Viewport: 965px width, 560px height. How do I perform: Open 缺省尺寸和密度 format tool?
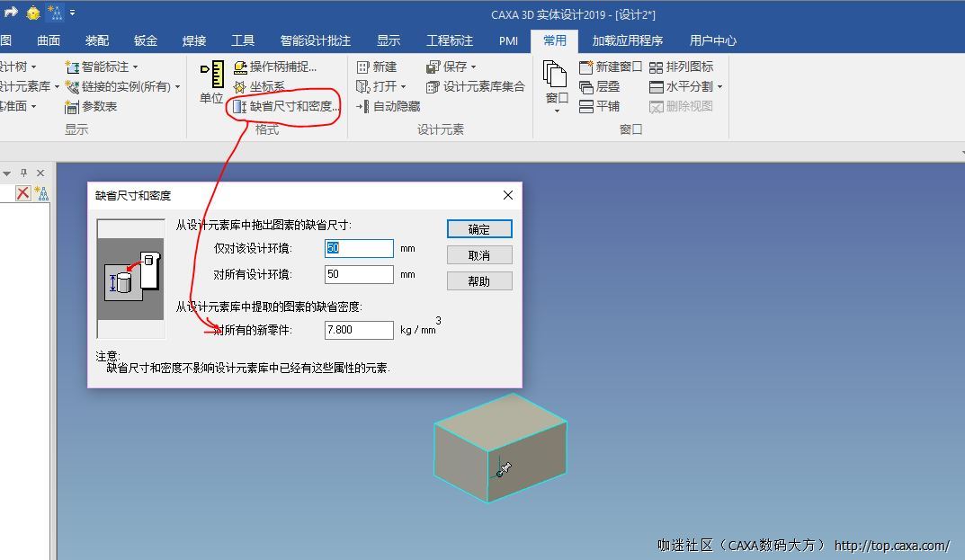(x=286, y=106)
